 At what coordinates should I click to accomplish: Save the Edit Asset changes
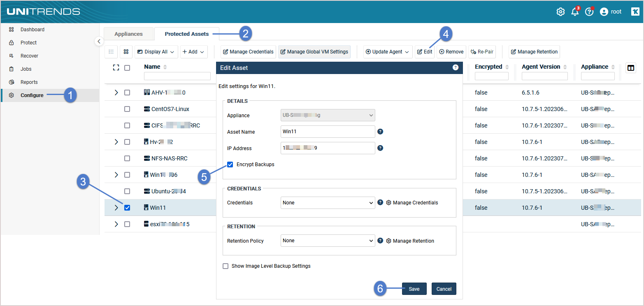(414, 289)
